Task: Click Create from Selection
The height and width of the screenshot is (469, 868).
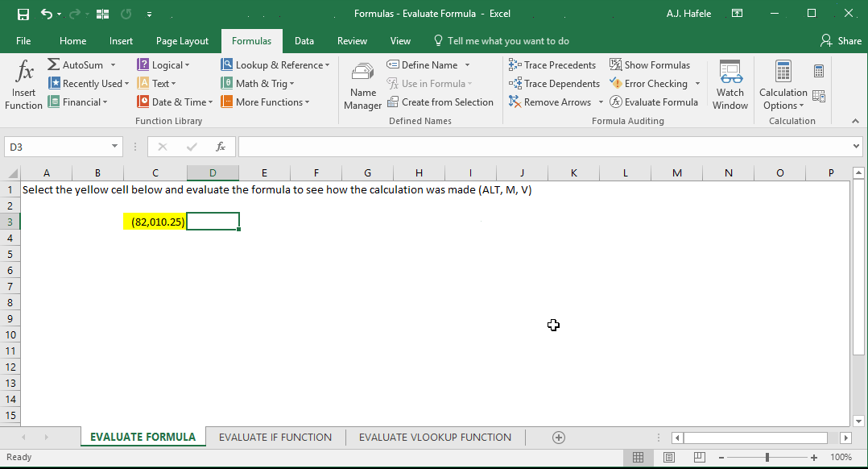Action: tap(440, 102)
